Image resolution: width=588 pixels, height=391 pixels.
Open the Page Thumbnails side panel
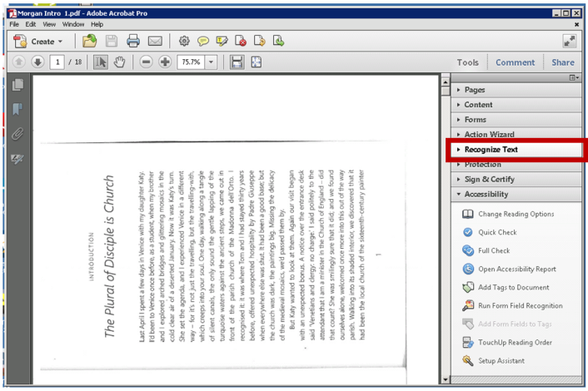17,85
